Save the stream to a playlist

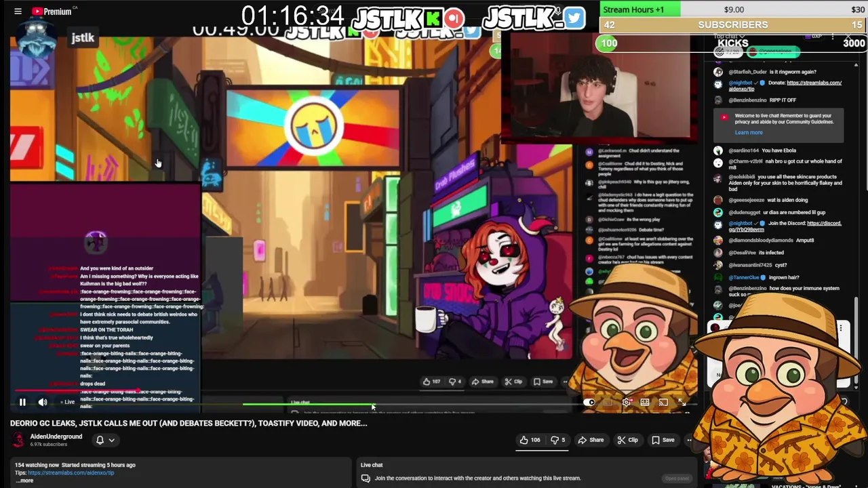(x=663, y=440)
